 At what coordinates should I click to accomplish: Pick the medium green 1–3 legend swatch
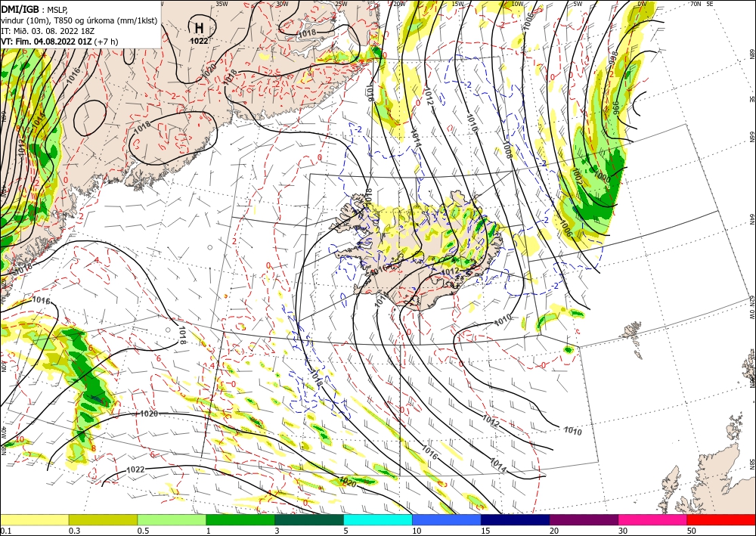pyautogui.click(x=240, y=519)
